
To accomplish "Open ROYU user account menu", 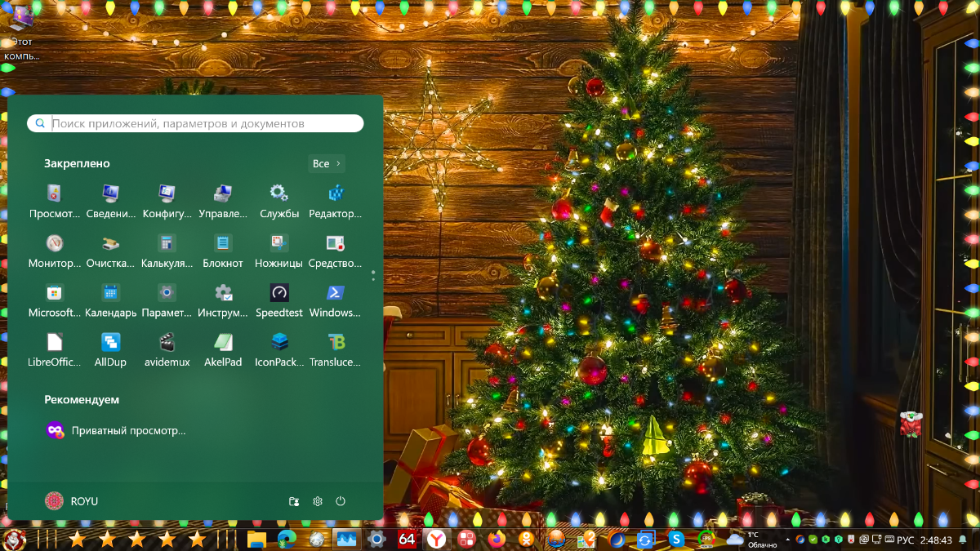I will 72,501.
